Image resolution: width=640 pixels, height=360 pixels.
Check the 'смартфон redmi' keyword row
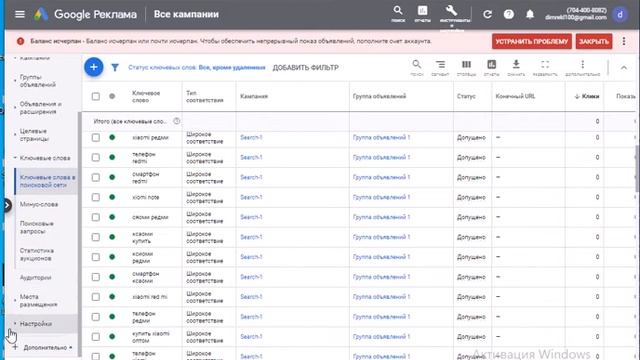pyautogui.click(x=96, y=178)
